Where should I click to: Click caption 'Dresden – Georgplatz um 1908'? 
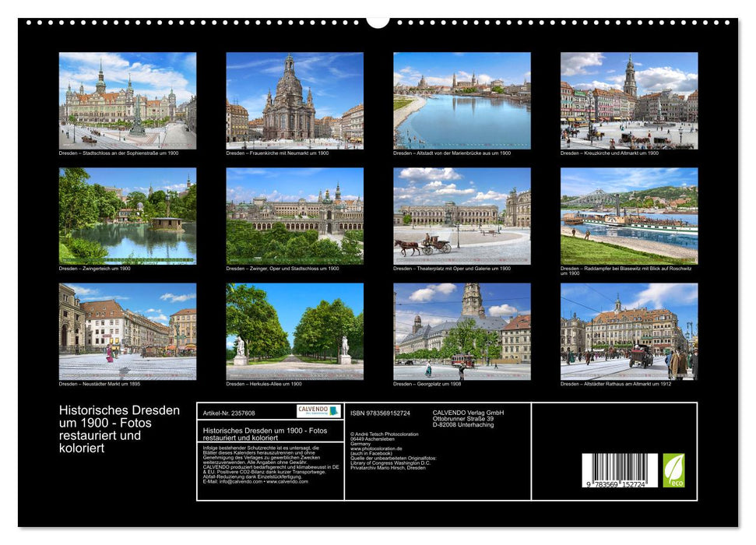point(427,384)
